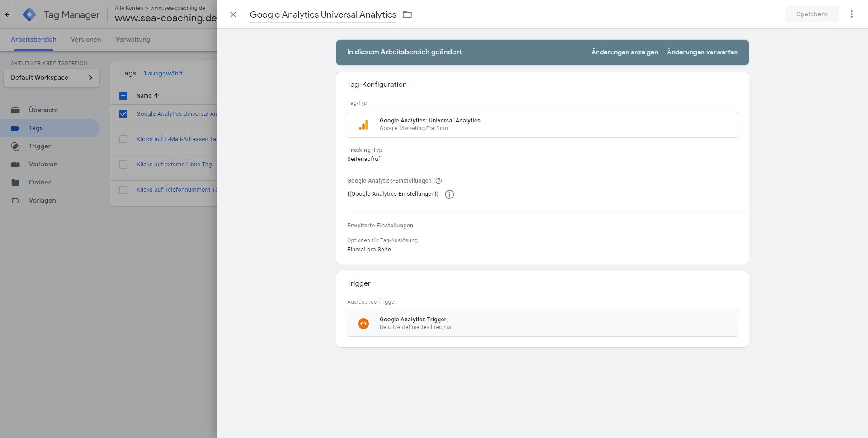
Task: Sort the tag list by Name column
Action: (148, 96)
